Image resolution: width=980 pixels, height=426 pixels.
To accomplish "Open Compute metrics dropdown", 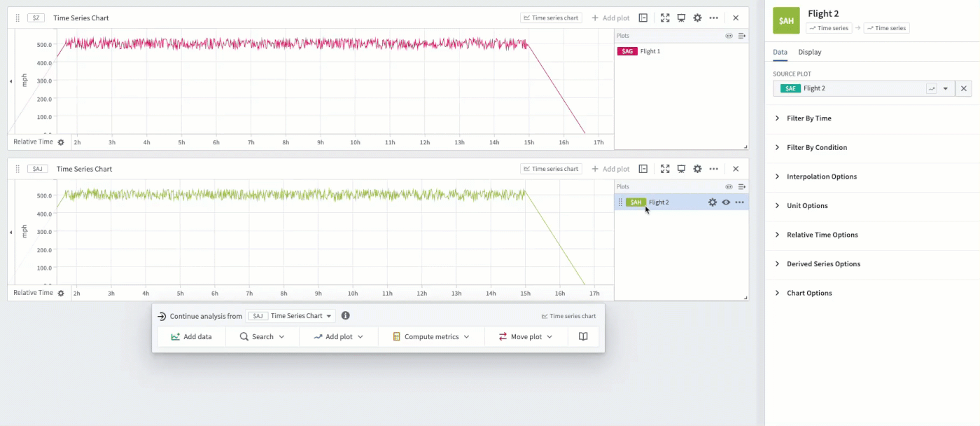I will [431, 337].
